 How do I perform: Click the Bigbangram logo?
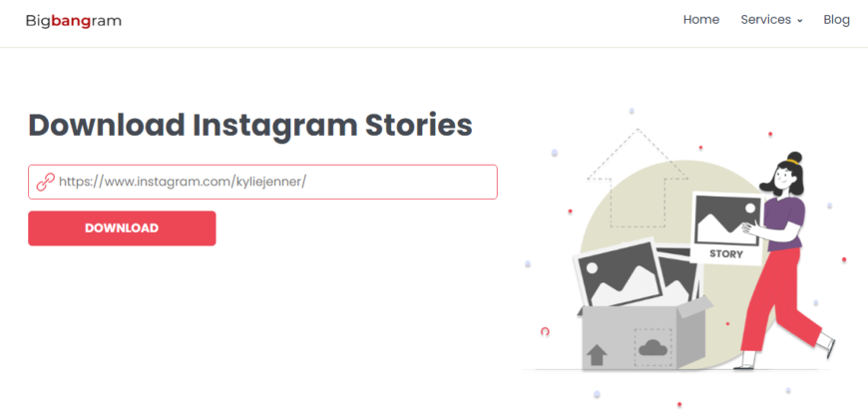point(74,22)
